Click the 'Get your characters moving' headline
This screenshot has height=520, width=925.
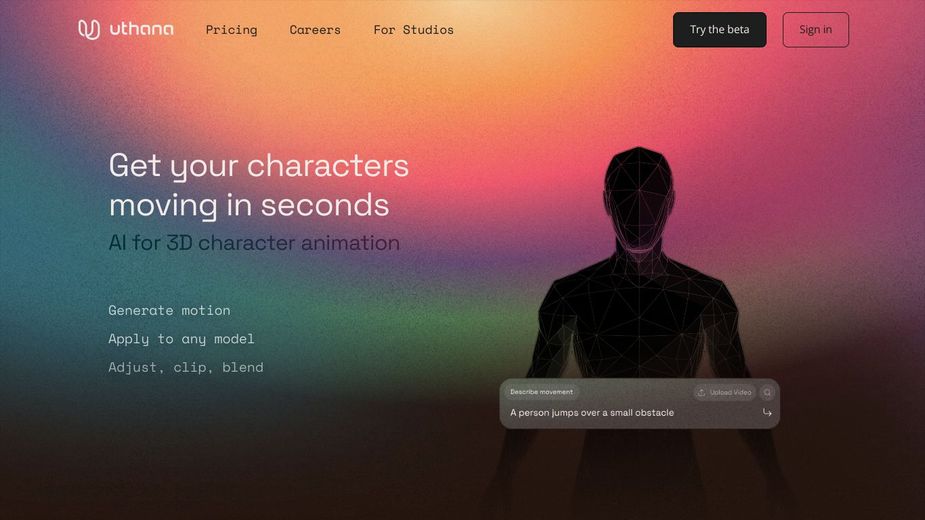tap(258, 185)
